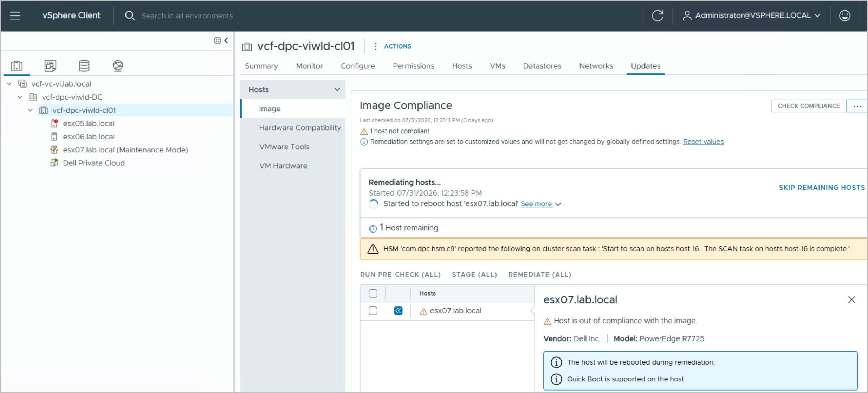Viewport: 868px width, 393px height.
Task: Click SKIP REMAINING HOSTS
Action: [822, 188]
